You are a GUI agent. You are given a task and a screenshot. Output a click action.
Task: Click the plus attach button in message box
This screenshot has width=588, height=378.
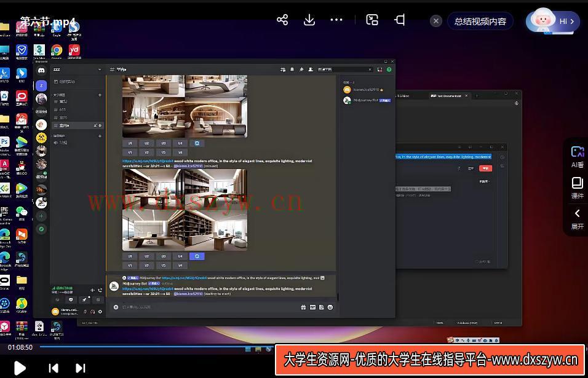(x=116, y=307)
